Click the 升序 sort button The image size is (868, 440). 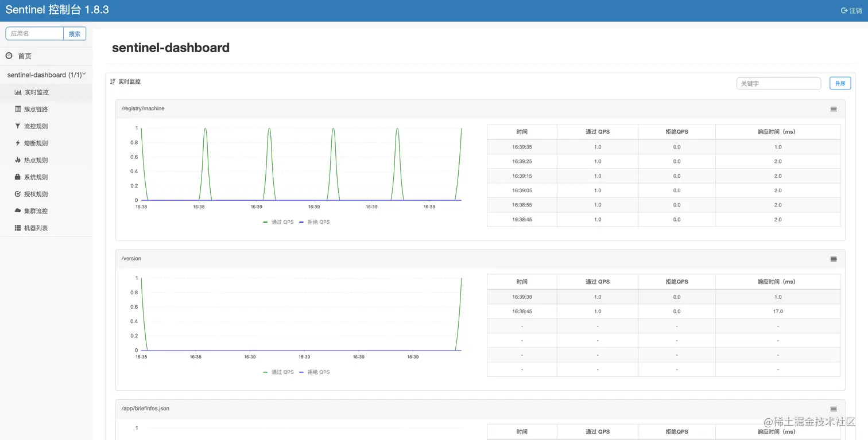pyautogui.click(x=840, y=83)
